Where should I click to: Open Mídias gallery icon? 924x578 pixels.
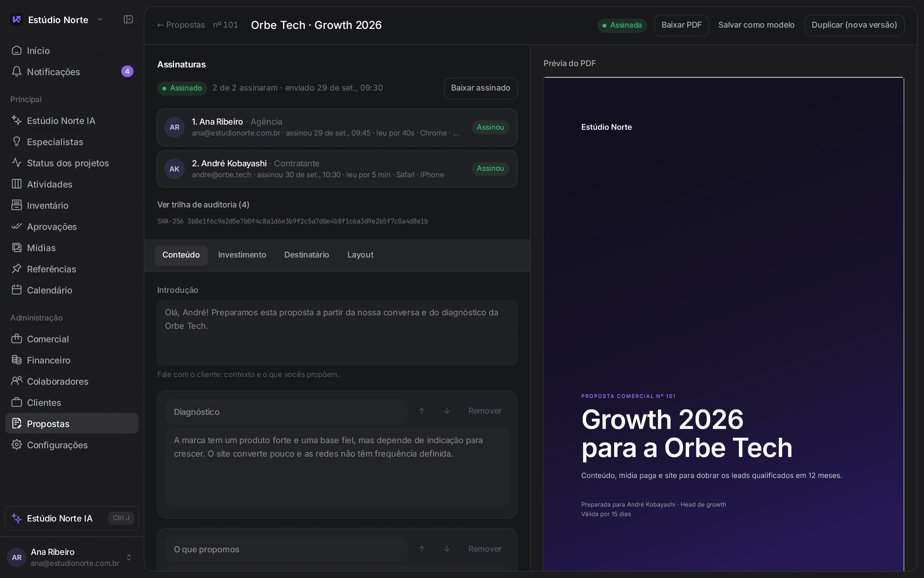pyautogui.click(x=16, y=248)
